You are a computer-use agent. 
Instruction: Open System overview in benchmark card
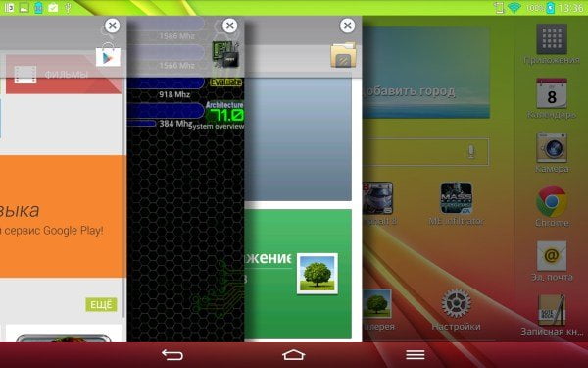217,126
